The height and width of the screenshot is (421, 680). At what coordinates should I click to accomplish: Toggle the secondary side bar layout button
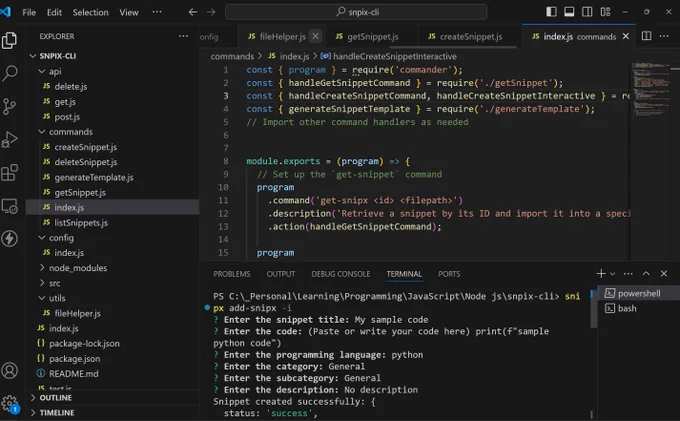point(587,12)
